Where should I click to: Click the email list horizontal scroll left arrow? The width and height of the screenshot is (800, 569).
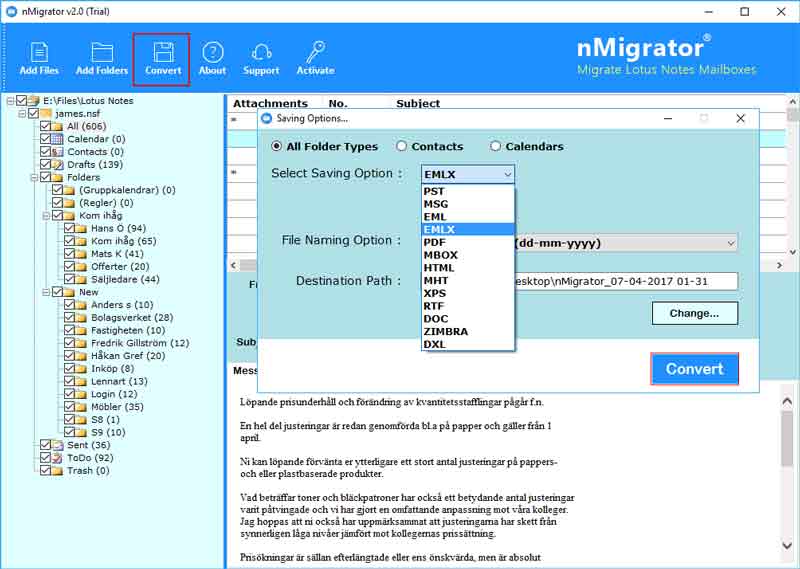click(x=233, y=265)
